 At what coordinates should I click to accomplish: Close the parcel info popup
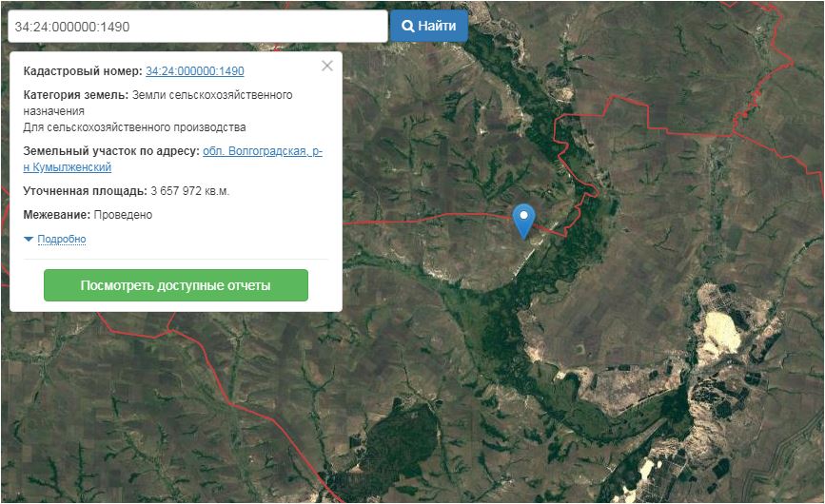coord(327,66)
